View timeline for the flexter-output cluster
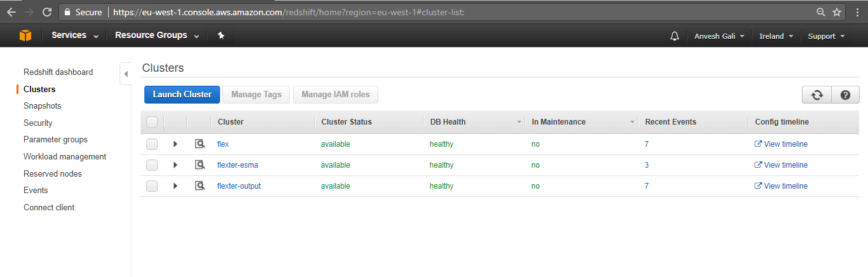 click(x=781, y=186)
